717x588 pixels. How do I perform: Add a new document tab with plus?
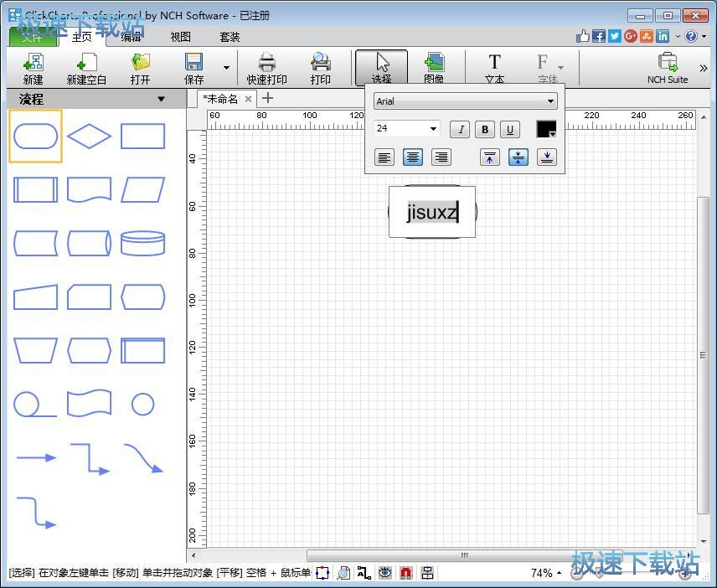(268, 99)
